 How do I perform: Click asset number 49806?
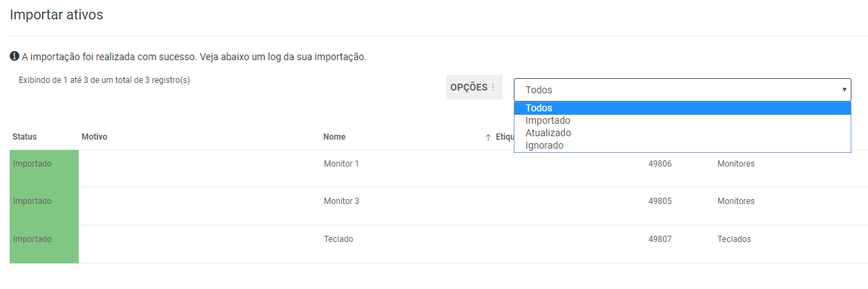click(660, 164)
